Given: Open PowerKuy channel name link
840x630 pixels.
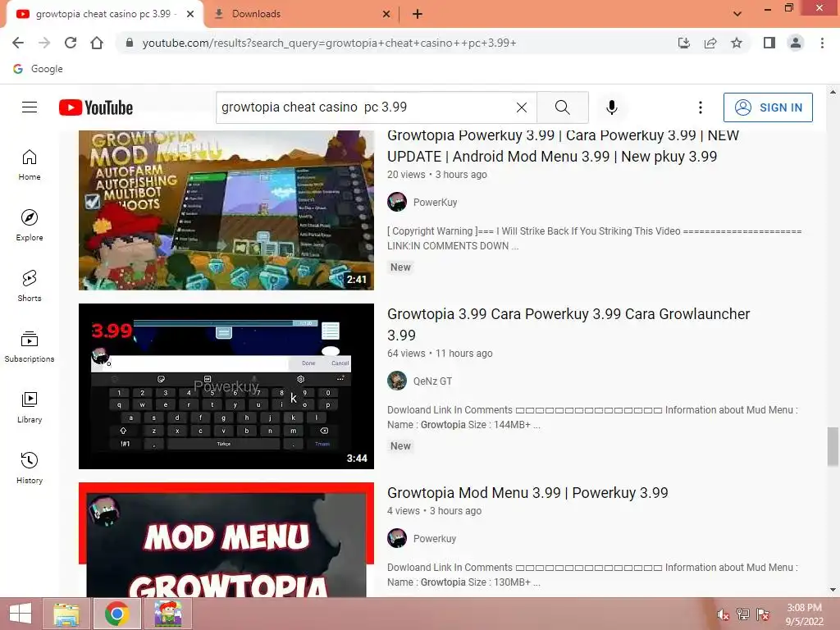Looking at the screenshot, I should pos(435,203).
